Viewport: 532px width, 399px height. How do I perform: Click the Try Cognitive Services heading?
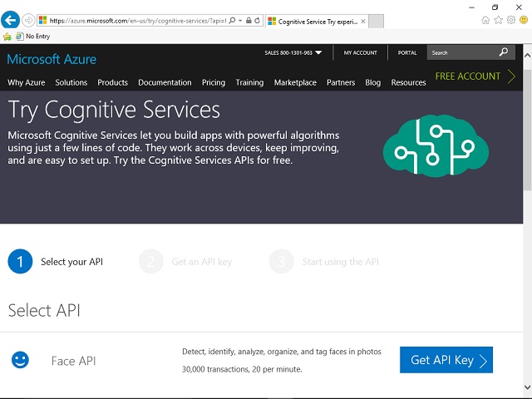coord(114,110)
